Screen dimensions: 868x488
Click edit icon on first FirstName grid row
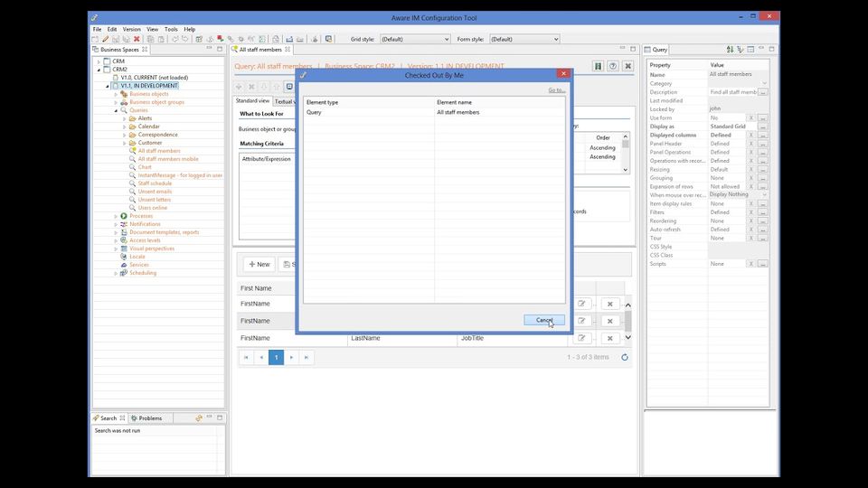point(581,304)
